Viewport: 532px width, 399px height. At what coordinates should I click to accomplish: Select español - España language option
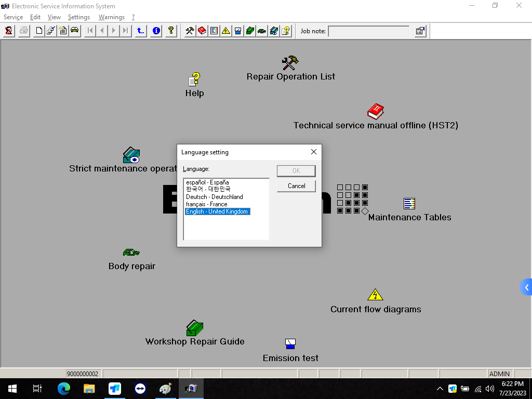207,182
